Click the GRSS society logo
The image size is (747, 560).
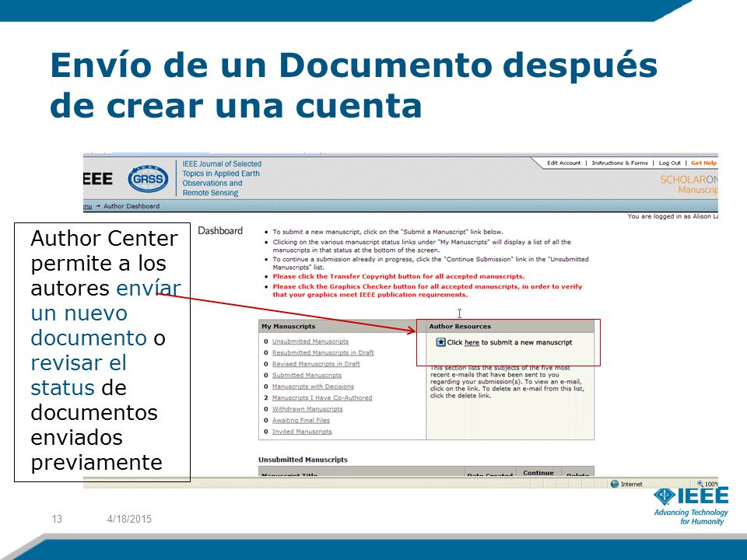[148, 179]
